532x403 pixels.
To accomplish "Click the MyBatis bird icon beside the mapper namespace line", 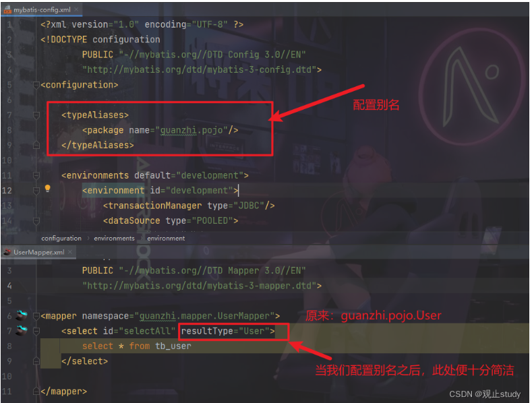I will click(22, 315).
